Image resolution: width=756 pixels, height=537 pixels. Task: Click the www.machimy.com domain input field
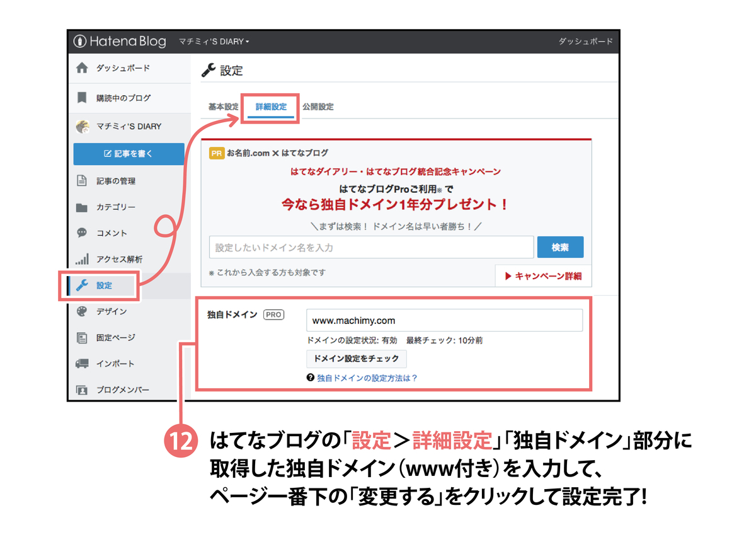point(444,320)
